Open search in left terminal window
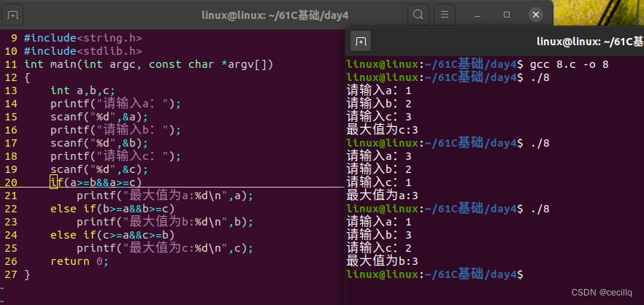This screenshot has width=644, height=305. 418,15
